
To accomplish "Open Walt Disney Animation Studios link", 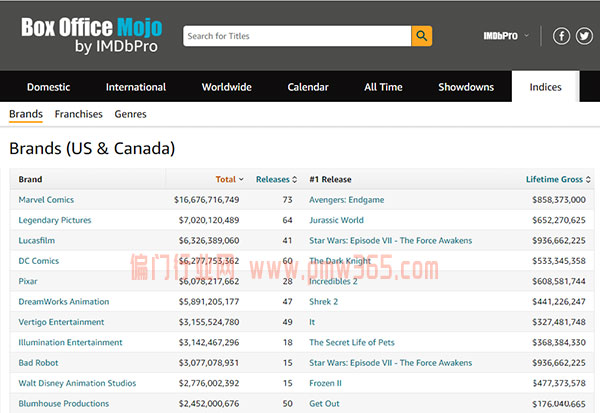I will pos(77,383).
